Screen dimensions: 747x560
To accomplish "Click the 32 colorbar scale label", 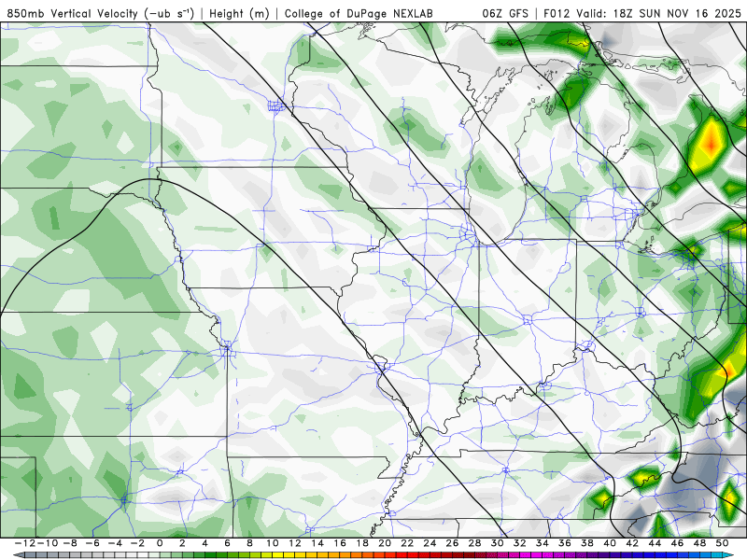I will (x=519, y=543).
